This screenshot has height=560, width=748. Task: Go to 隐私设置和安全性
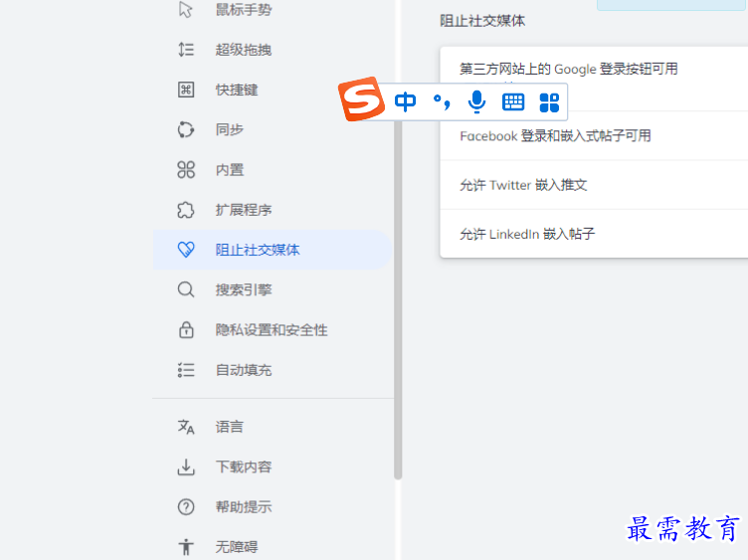point(272,329)
